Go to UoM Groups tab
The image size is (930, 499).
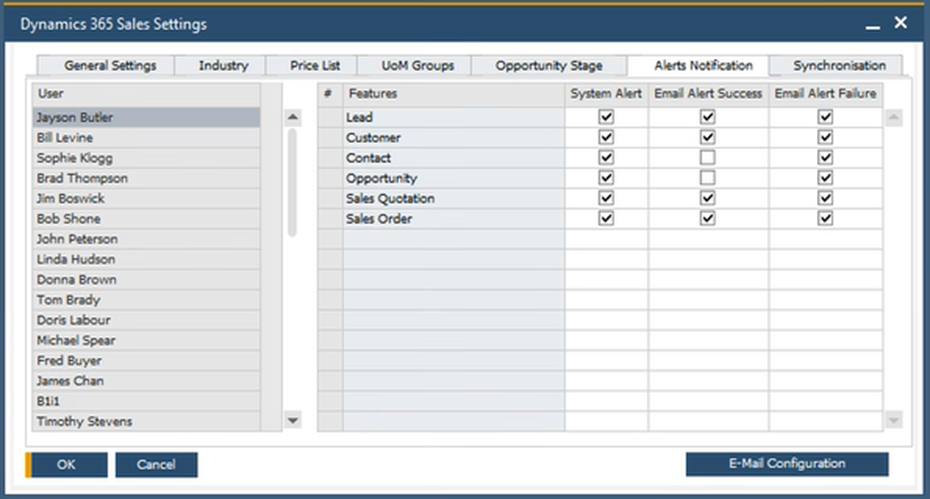[x=418, y=66]
